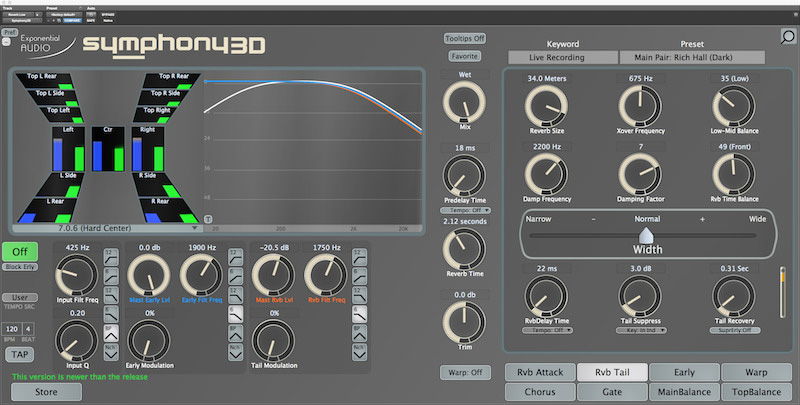Click Damp Frequency knob
This screenshot has height=405, width=800.
pyautogui.click(x=546, y=174)
